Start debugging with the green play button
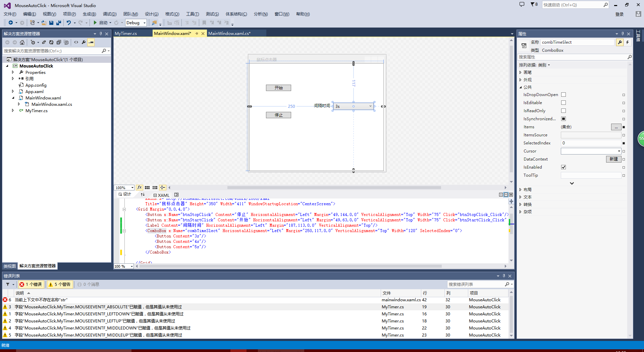Screen dimensions: 644x352 [x=95, y=23]
